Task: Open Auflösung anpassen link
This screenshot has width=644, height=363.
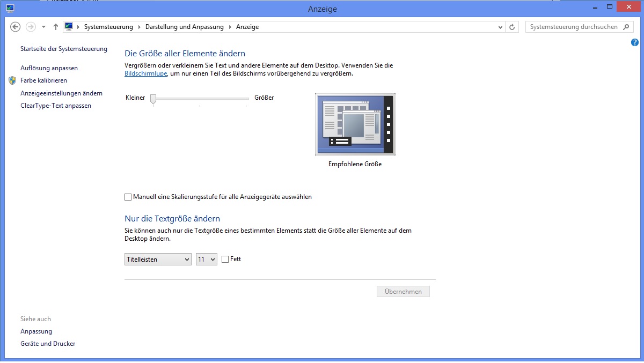Action: [49, 68]
